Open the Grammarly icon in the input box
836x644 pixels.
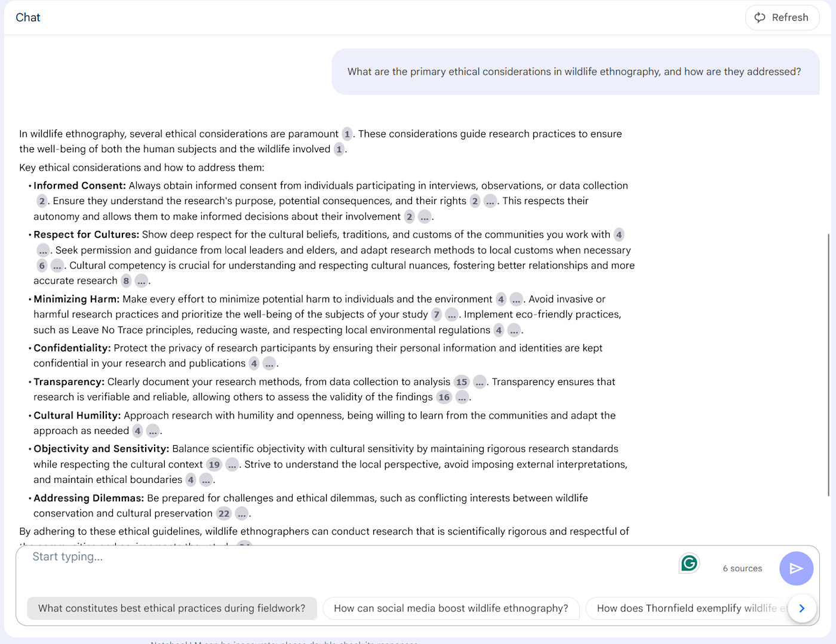(689, 563)
